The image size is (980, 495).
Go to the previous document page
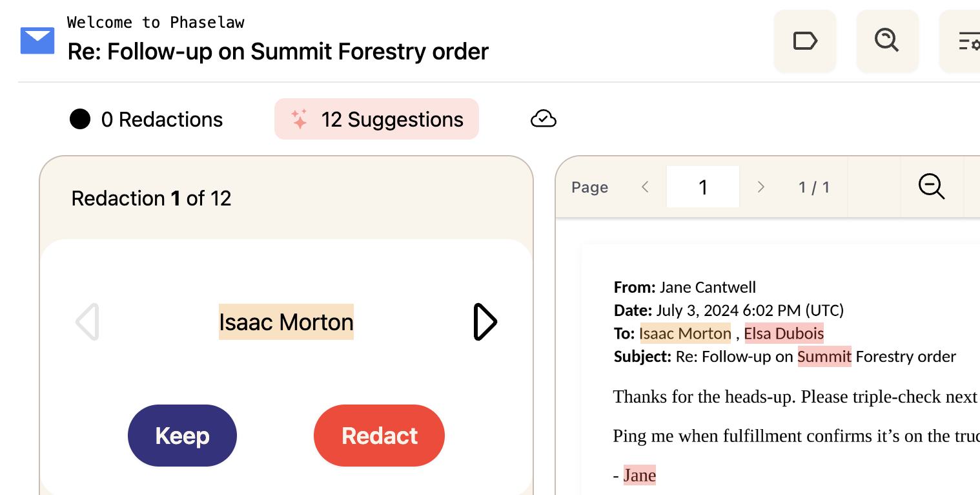tap(644, 187)
